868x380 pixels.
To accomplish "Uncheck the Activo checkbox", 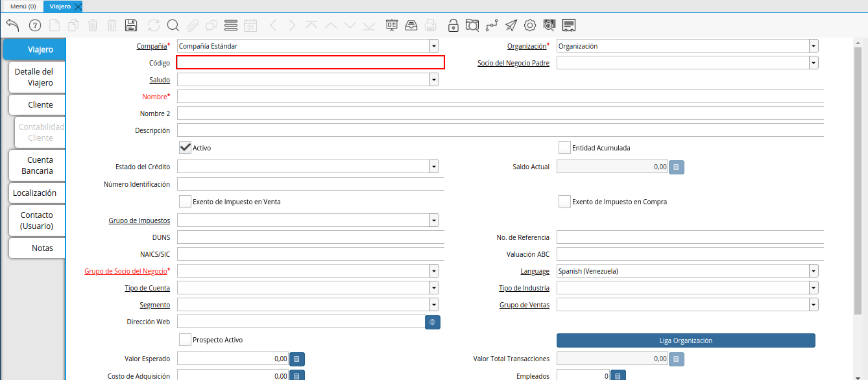I will 185,147.
